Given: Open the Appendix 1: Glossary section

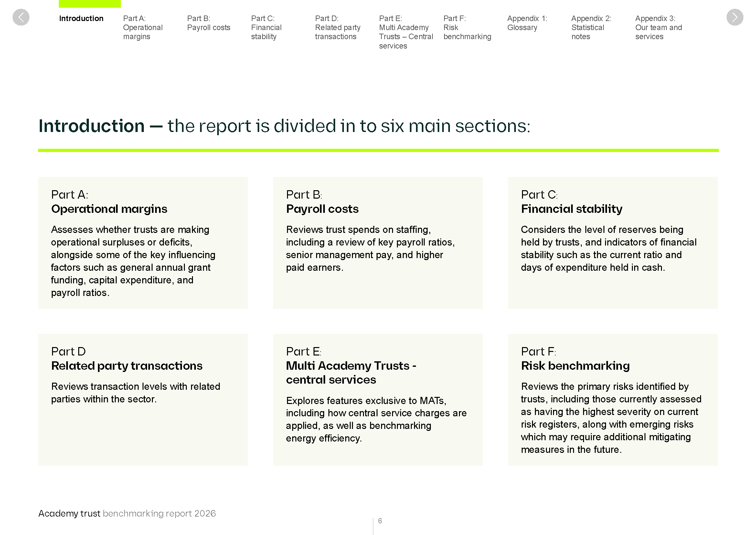Looking at the screenshot, I should click(x=527, y=23).
